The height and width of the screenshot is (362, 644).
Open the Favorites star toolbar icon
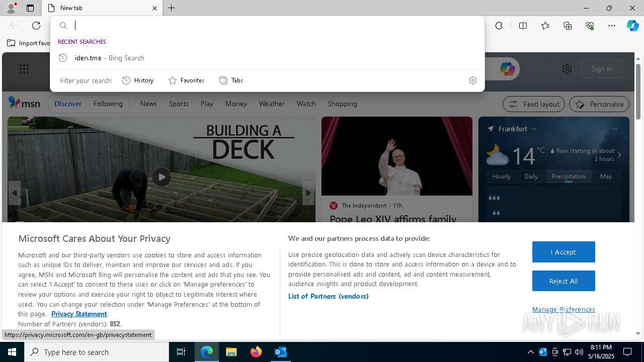tap(545, 26)
